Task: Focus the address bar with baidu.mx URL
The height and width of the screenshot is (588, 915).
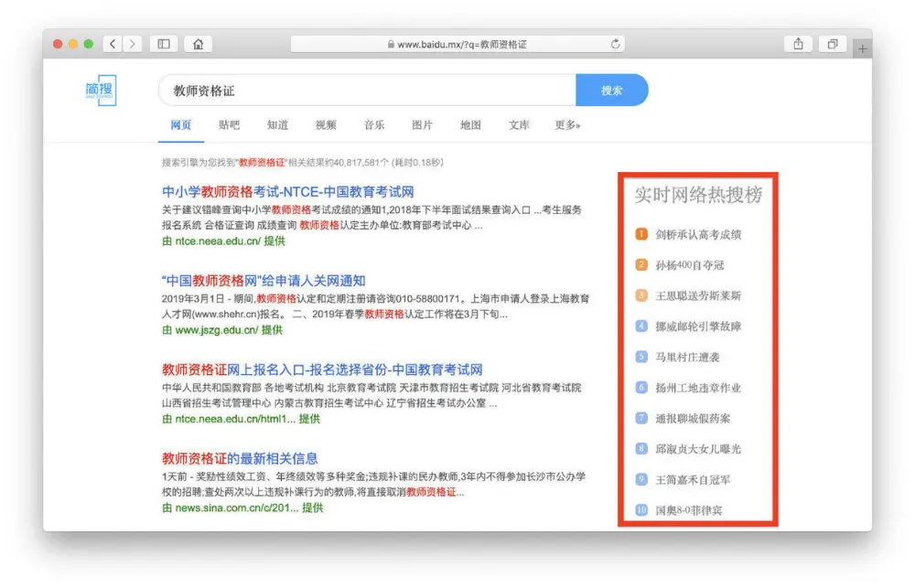Action: (x=457, y=44)
